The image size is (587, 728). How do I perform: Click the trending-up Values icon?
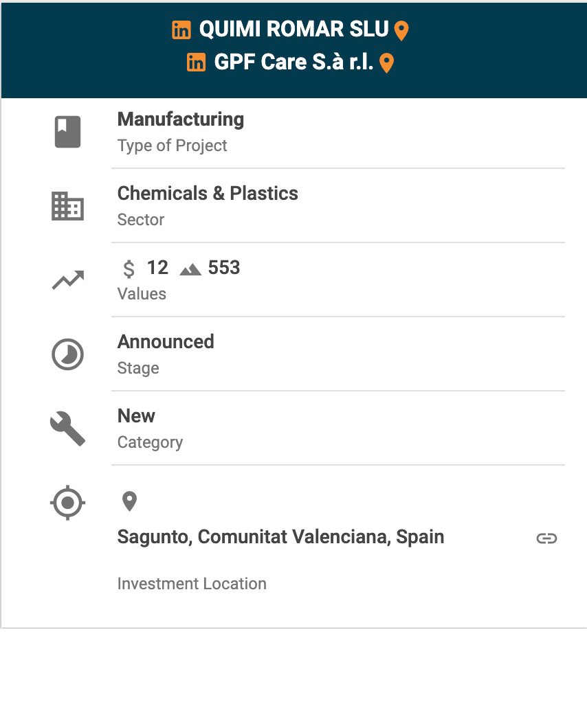coord(68,280)
